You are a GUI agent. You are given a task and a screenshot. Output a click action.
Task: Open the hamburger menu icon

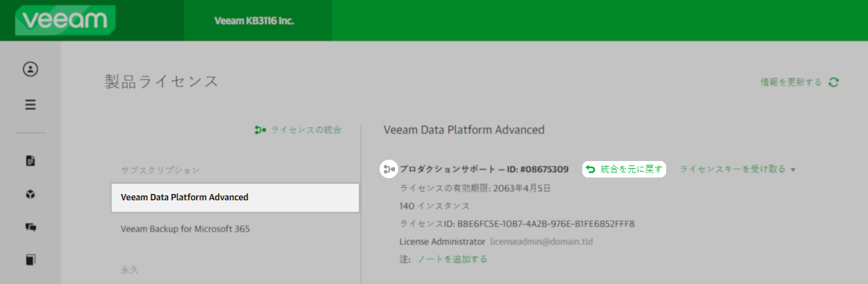(x=30, y=105)
